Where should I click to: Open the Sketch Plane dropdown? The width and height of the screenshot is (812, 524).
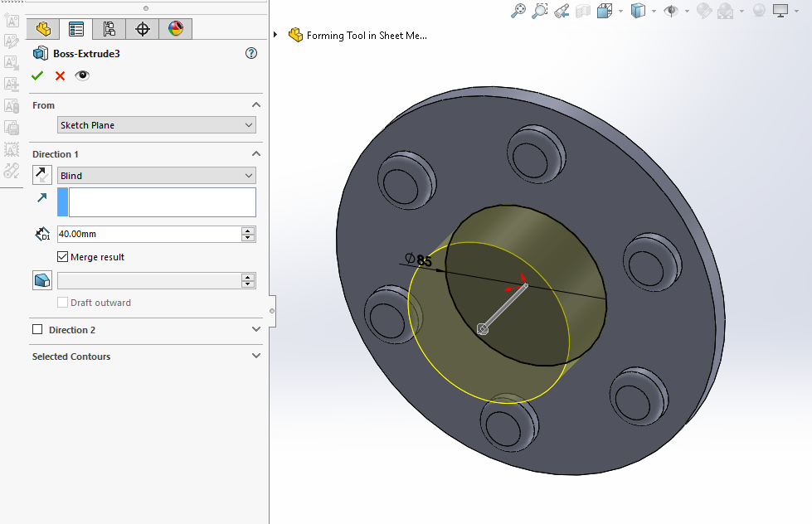[x=157, y=125]
